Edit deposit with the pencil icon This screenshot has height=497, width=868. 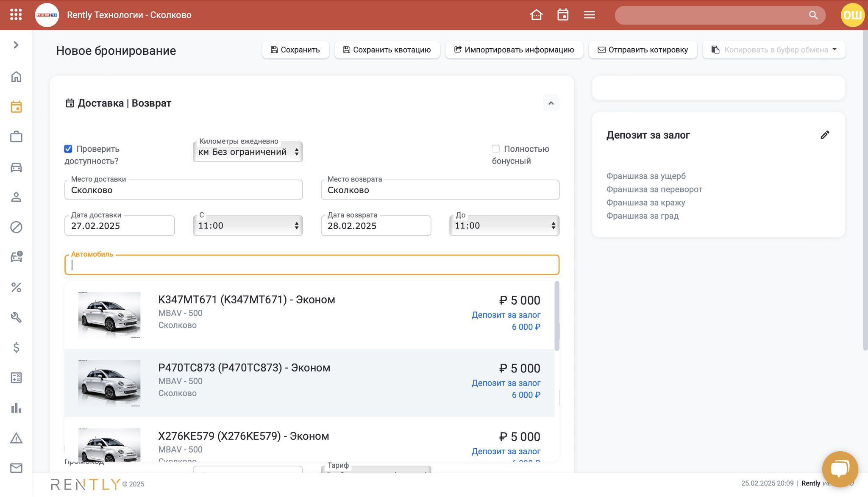click(824, 135)
